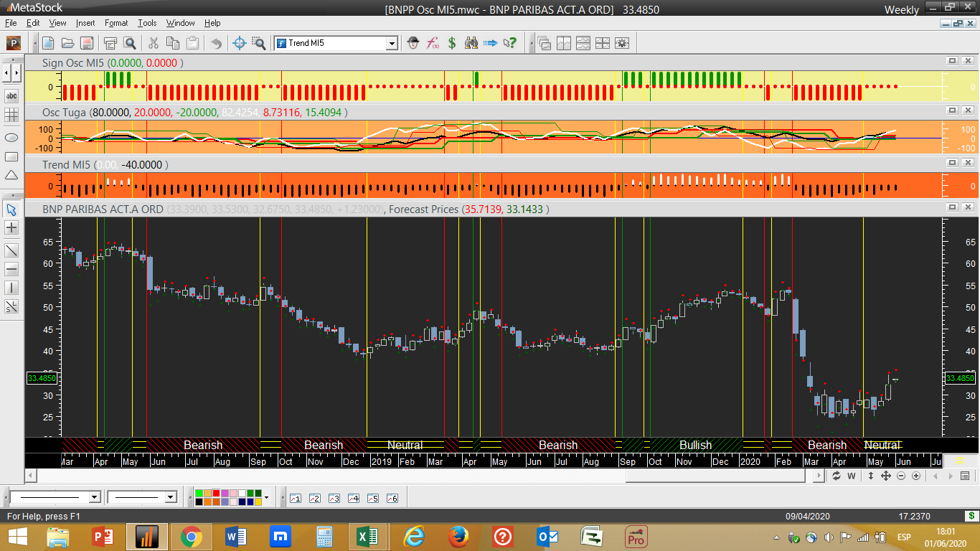Activate the crosshair data window tool
The height and width of the screenshot is (551, 980).
[240, 43]
